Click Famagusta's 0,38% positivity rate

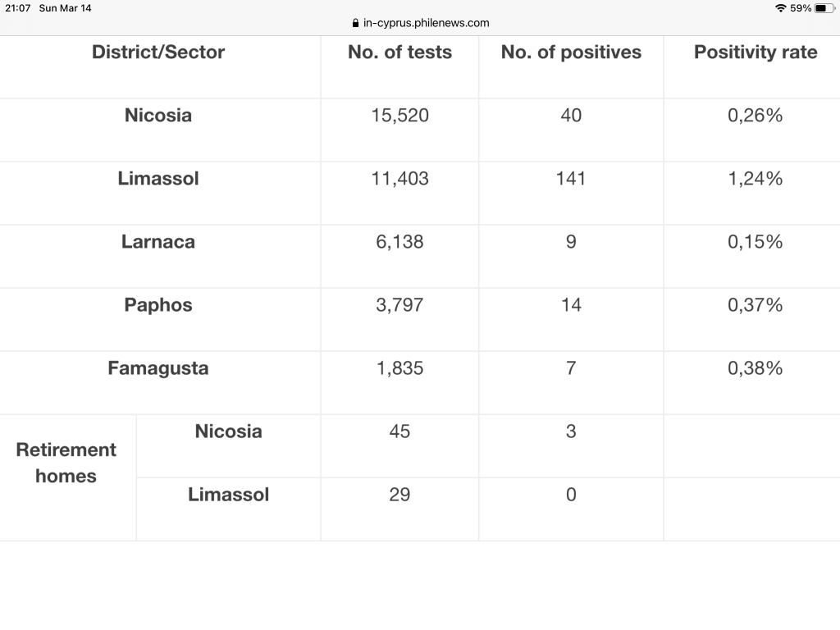point(756,368)
